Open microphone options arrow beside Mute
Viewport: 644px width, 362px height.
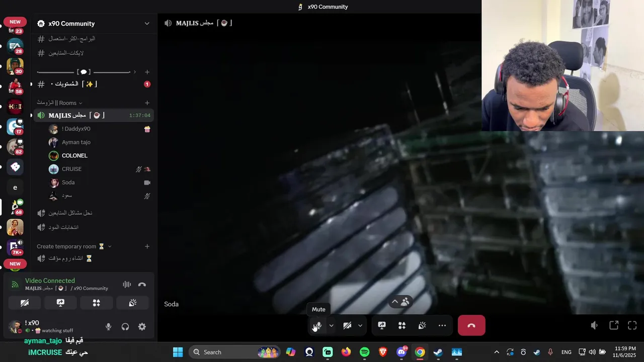tap(331, 326)
